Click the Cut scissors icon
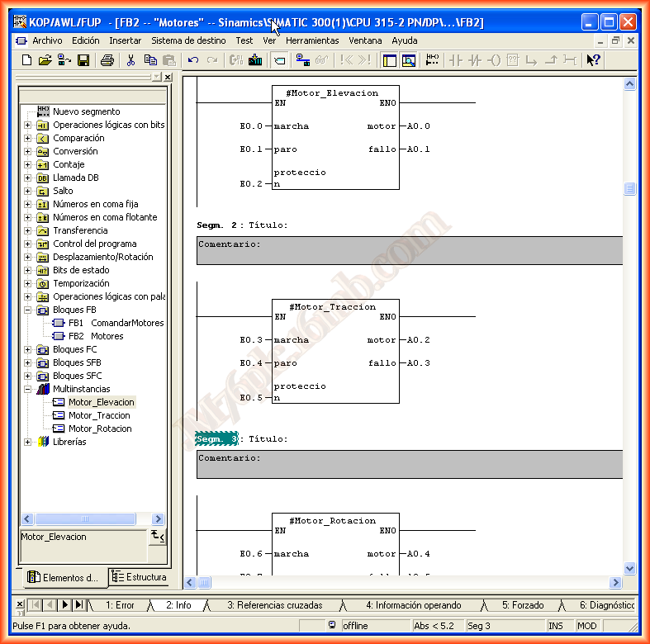 point(130,59)
